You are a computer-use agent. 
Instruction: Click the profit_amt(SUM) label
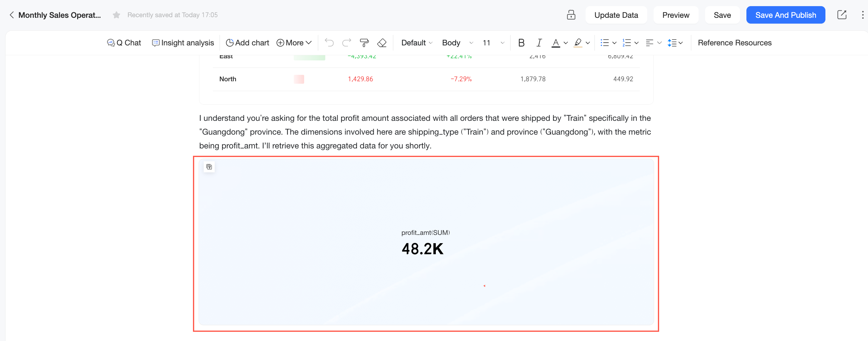tap(425, 232)
